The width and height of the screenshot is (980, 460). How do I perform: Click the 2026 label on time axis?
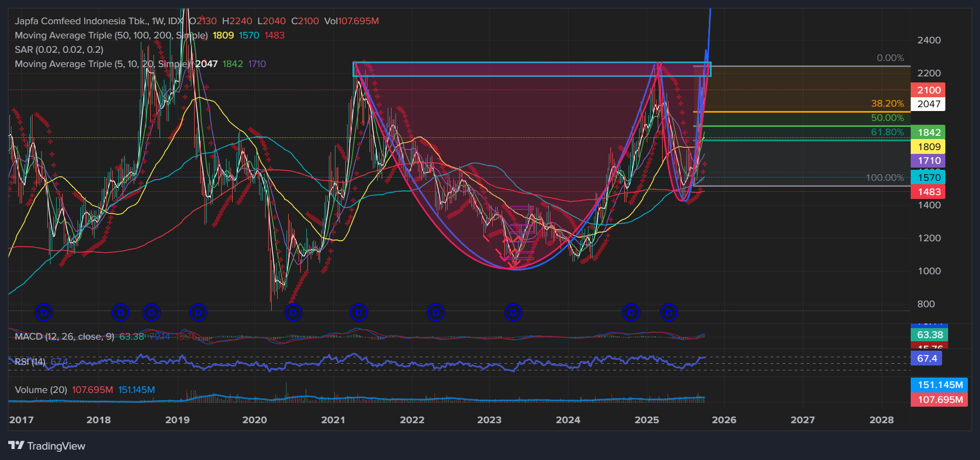pos(724,420)
